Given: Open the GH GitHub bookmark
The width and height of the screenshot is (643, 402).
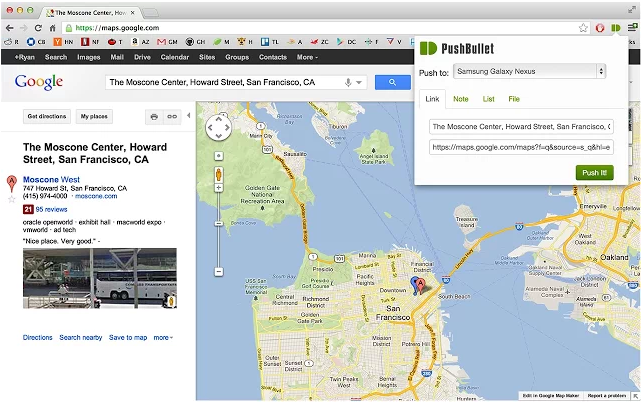Looking at the screenshot, I should click(x=195, y=42).
